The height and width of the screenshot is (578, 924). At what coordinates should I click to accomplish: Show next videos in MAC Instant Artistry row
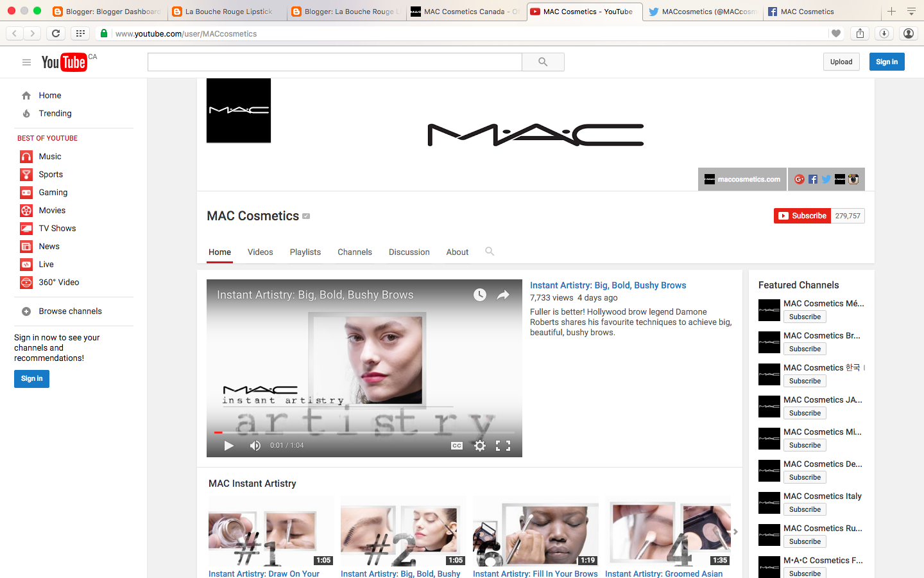click(735, 532)
